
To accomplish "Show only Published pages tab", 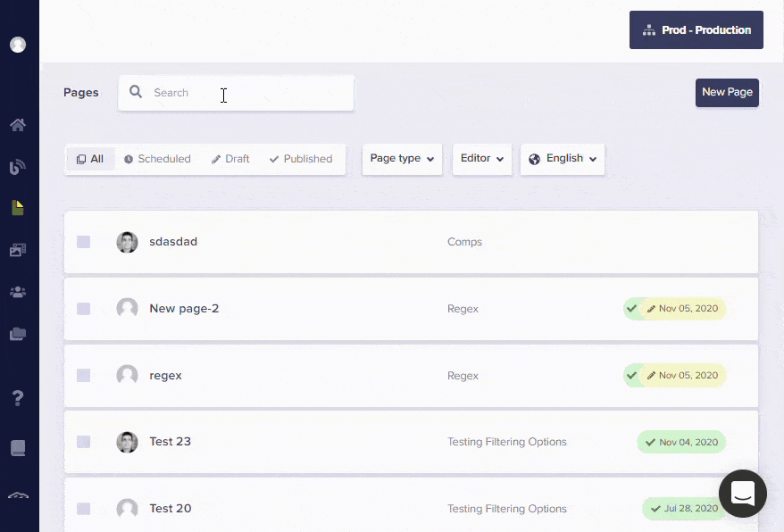I will coord(301,159).
